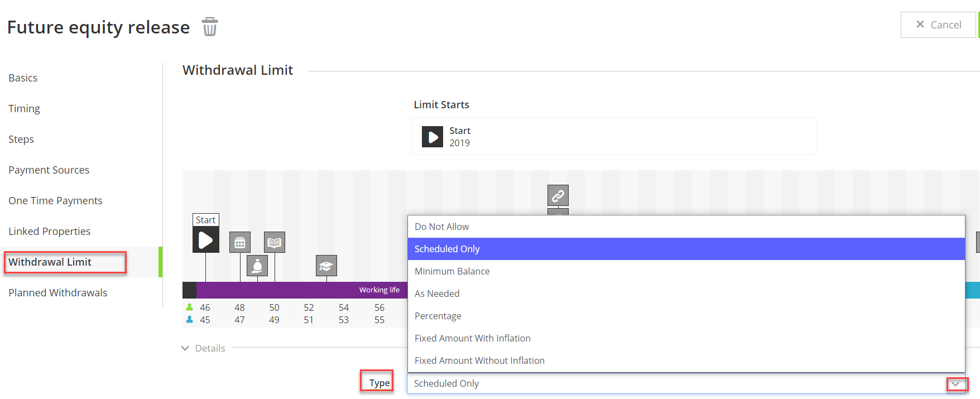Open One Time Payments section

click(55, 201)
